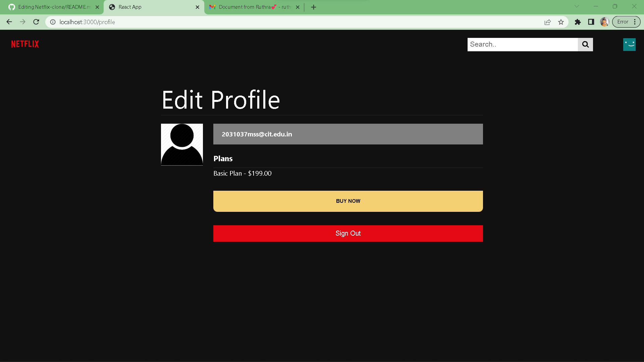Click the three-dot menu next to Error

pyautogui.click(x=635, y=21)
